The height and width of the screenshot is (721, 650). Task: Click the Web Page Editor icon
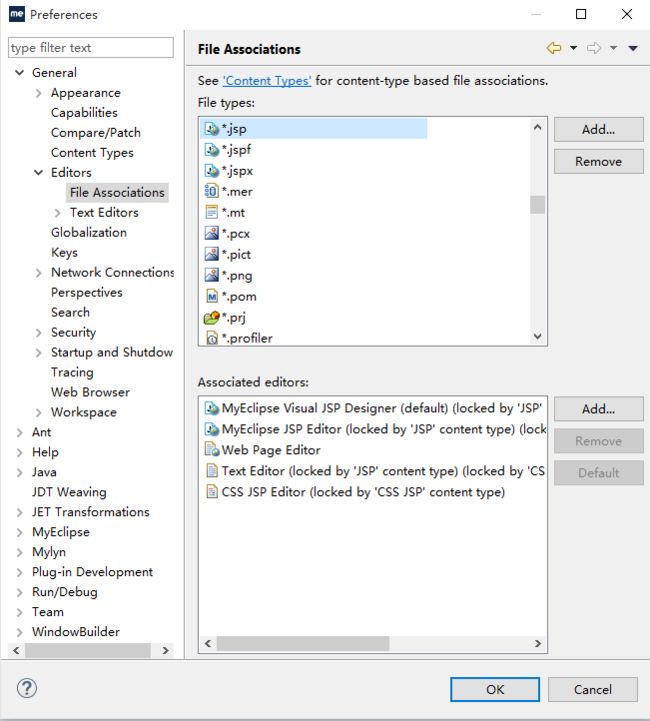click(211, 450)
